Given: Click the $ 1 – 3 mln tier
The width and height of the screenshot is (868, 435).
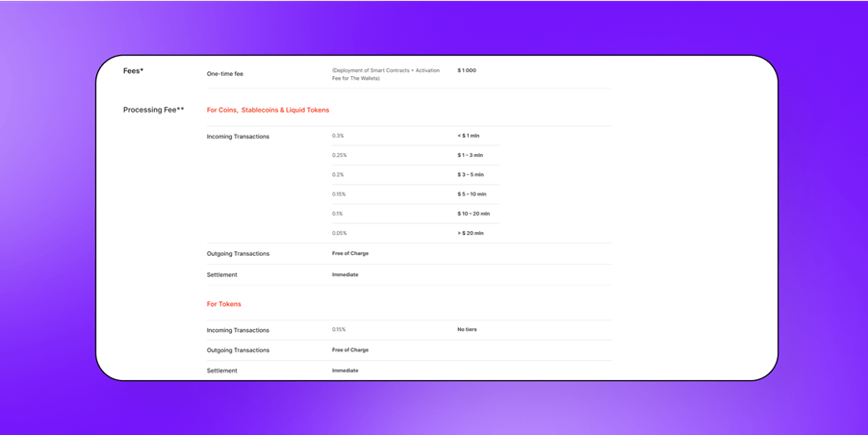Looking at the screenshot, I should 470,155.
